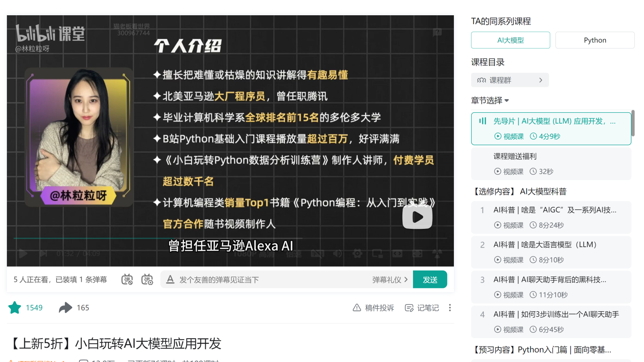Click the 5 人正在看 viewer count text
The width and height of the screenshot is (644, 362).
tap(31, 280)
